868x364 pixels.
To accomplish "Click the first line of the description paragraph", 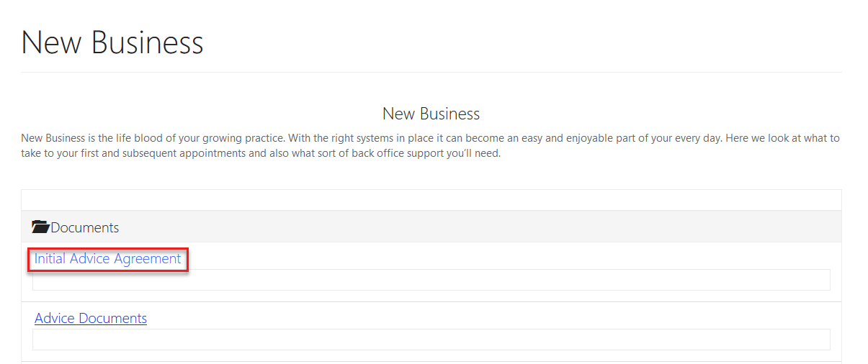I will pyautogui.click(x=431, y=138).
